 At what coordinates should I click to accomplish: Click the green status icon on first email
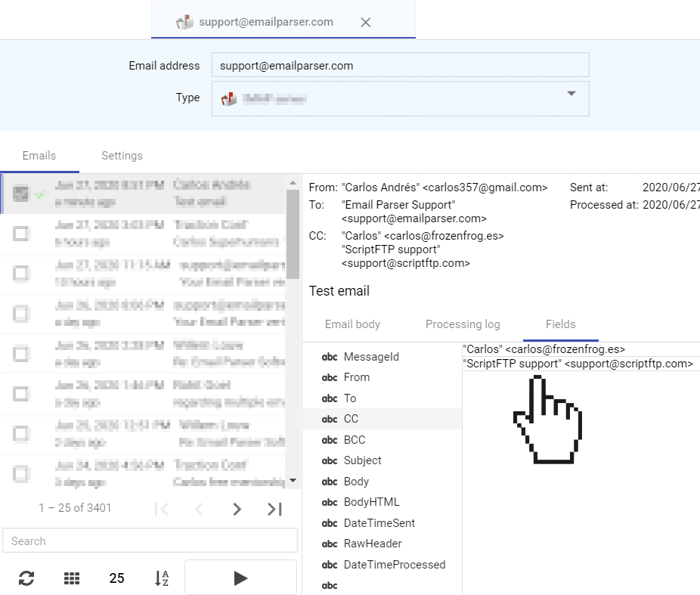(39, 194)
